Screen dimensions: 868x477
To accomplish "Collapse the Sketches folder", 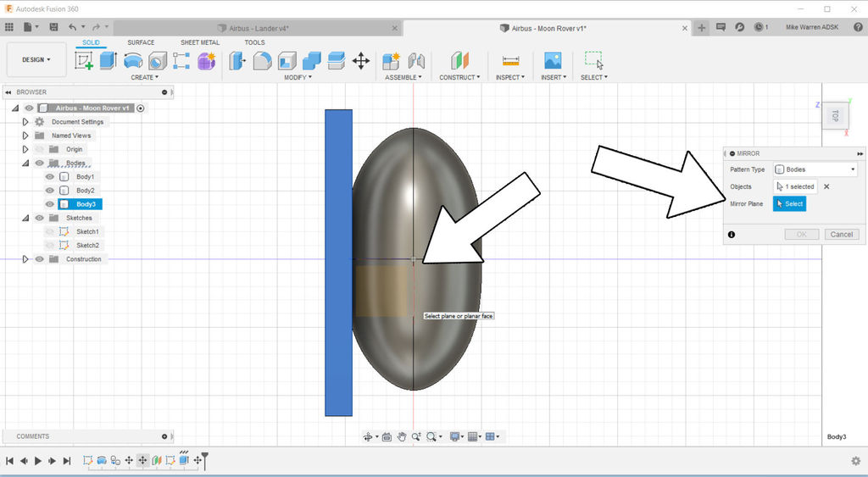I will 25,218.
